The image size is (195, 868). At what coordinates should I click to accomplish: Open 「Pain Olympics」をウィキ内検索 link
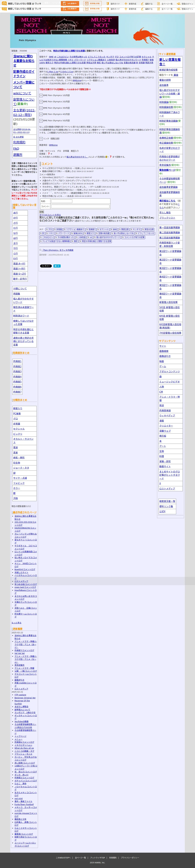58,250
